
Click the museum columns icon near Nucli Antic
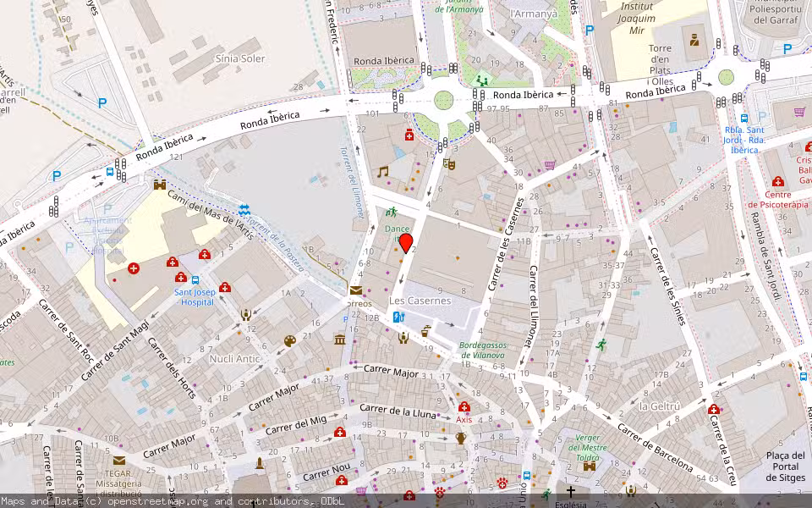click(339, 340)
